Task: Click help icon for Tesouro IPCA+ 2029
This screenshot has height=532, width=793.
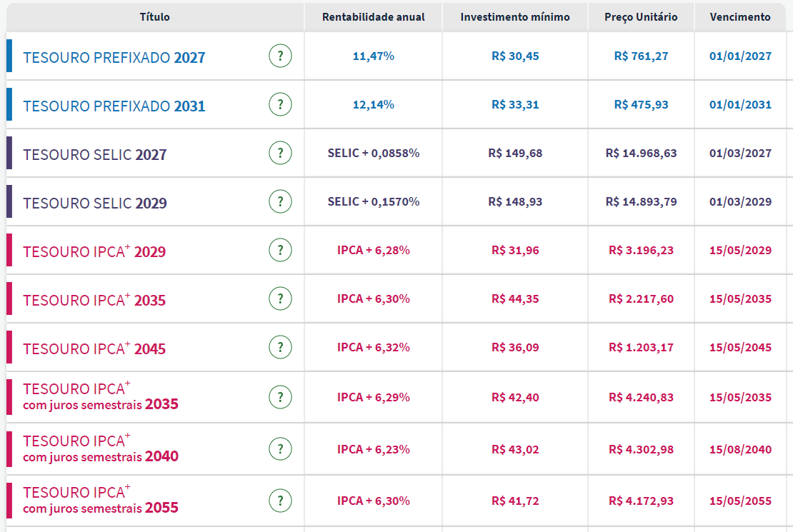Action: coord(280,250)
